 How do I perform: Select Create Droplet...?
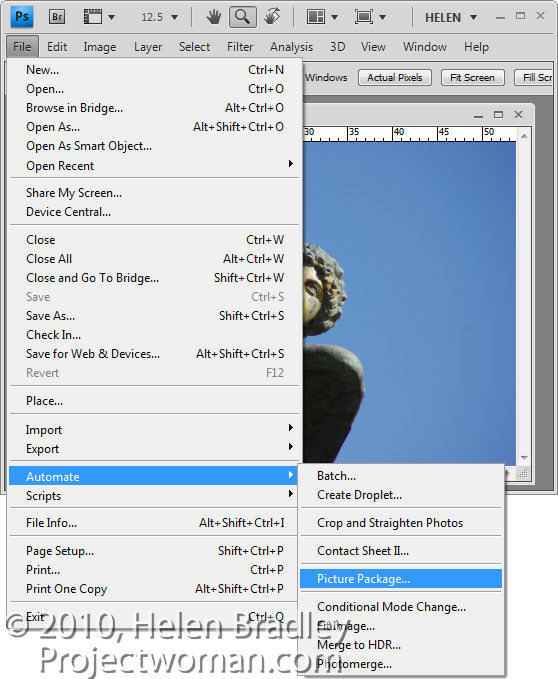coord(401,495)
